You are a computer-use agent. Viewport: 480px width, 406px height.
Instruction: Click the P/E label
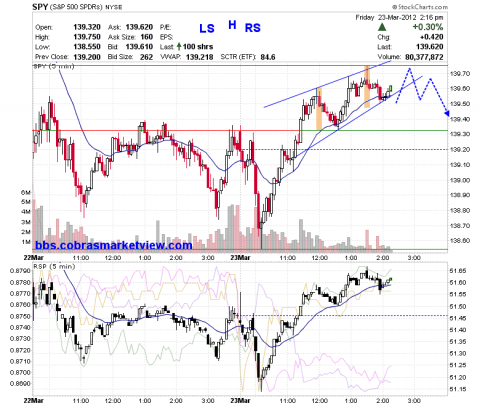point(165,27)
